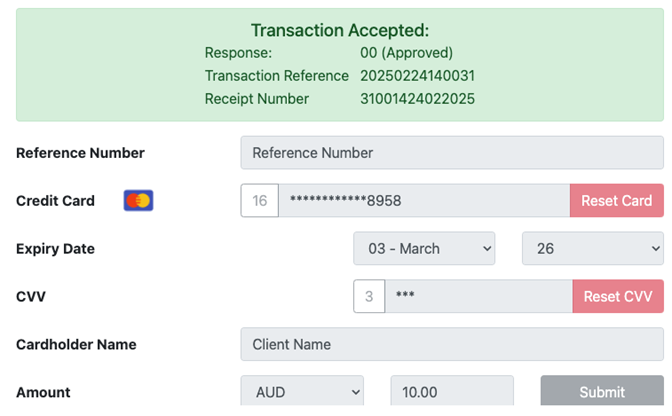Click the Credit Card label
This screenshot has height=416, width=672.
pos(55,201)
